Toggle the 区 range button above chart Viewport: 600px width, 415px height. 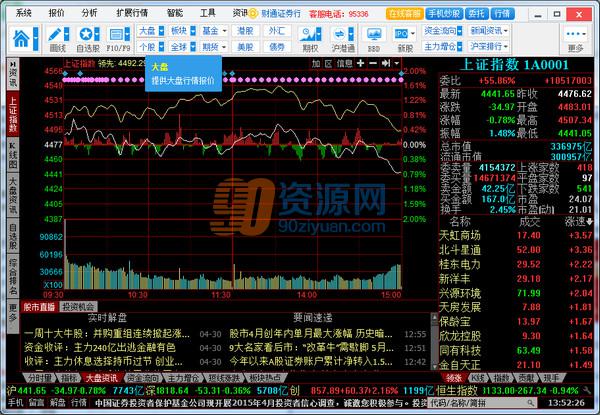328,63
